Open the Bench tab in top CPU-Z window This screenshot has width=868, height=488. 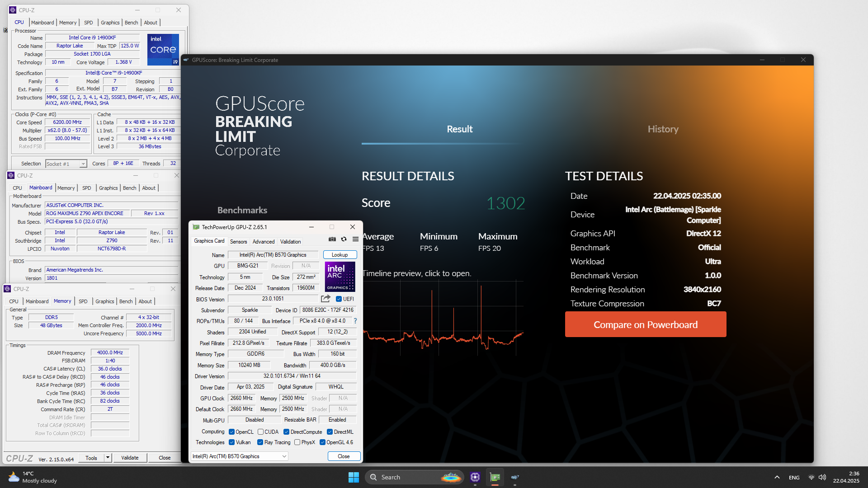click(x=131, y=23)
